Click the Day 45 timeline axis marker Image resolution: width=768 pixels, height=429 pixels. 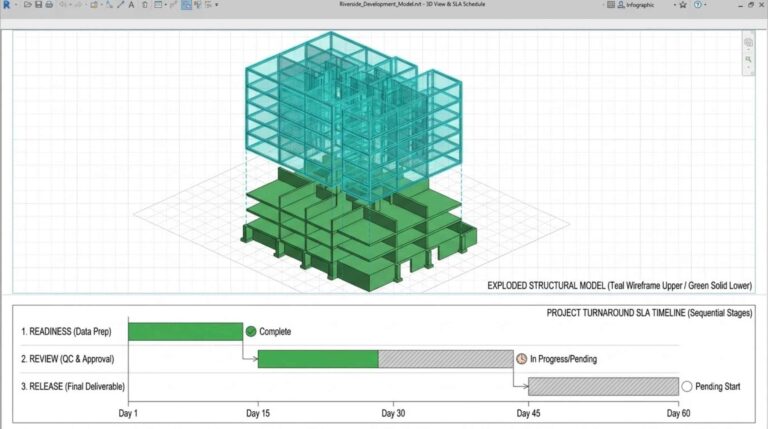coord(528,413)
